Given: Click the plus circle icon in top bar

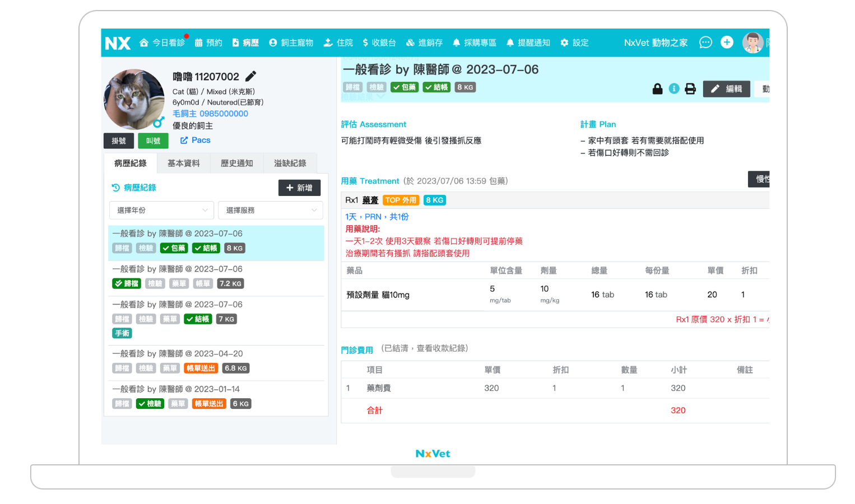Looking at the screenshot, I should 727,43.
